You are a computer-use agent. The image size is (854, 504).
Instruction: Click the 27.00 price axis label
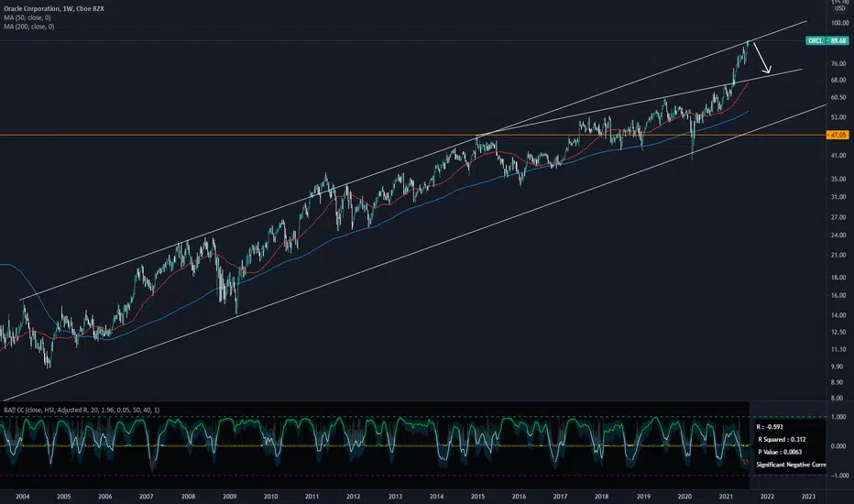(838, 217)
